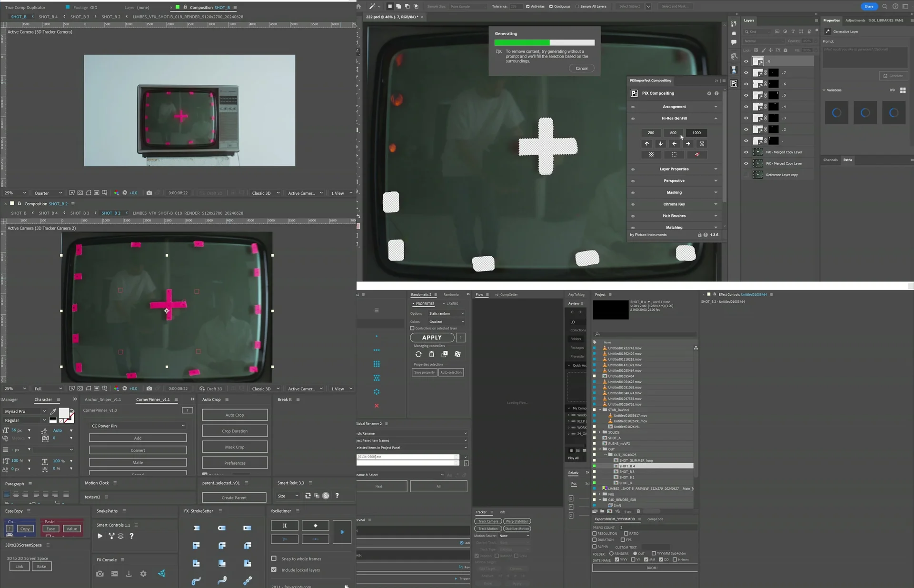Toggle Anti-alias checkbox in Photoshop options bar

[x=527, y=6]
